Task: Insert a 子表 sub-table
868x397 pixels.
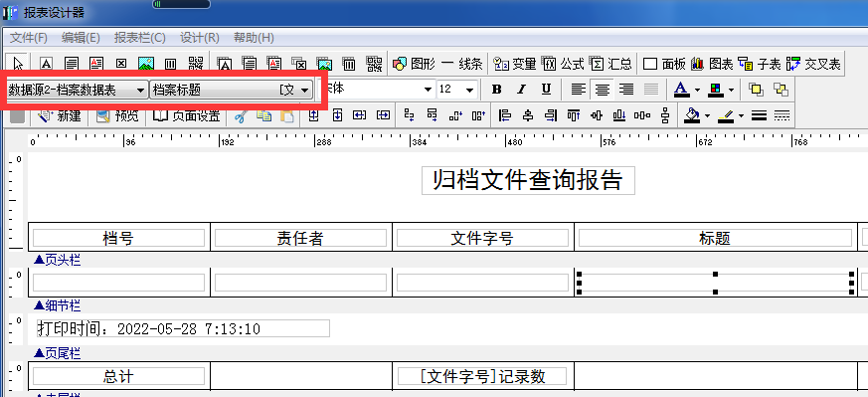Action: click(760, 65)
